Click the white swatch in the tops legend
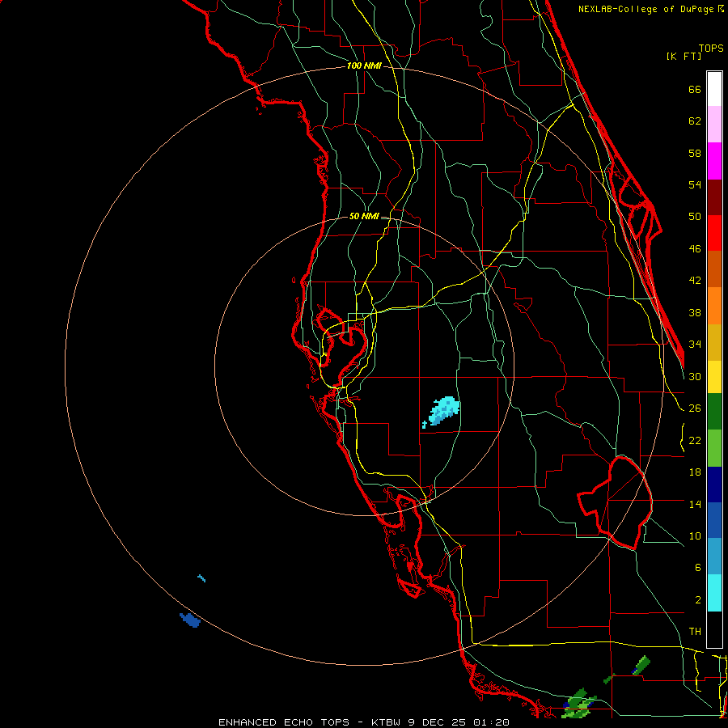 (714, 89)
